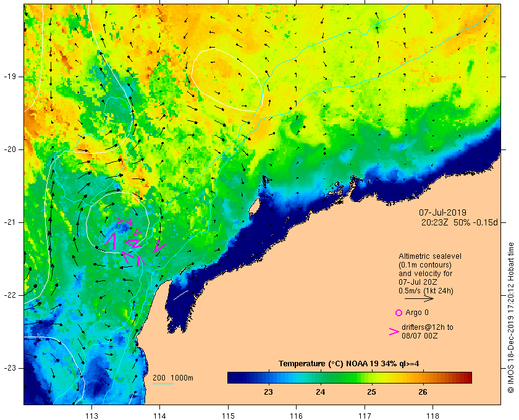The width and height of the screenshot is (519, 420).
Task: Click colorbar value 23
Action: click(268, 392)
